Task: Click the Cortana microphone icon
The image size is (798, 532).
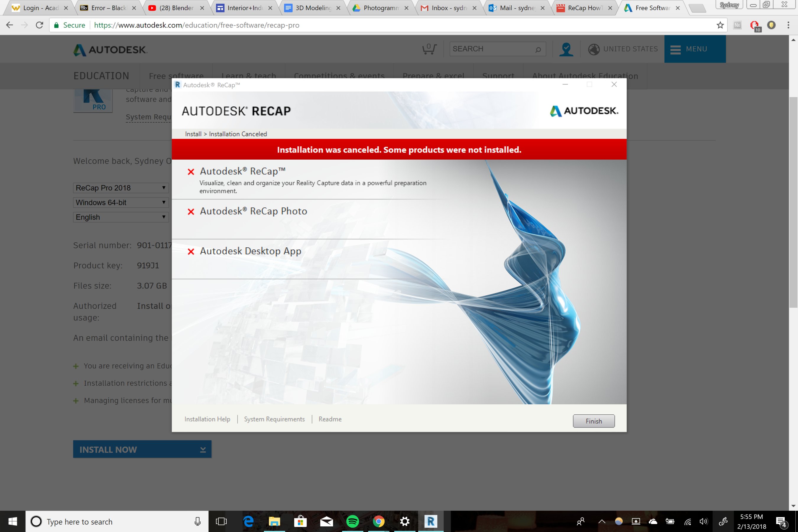Action: [x=197, y=521]
